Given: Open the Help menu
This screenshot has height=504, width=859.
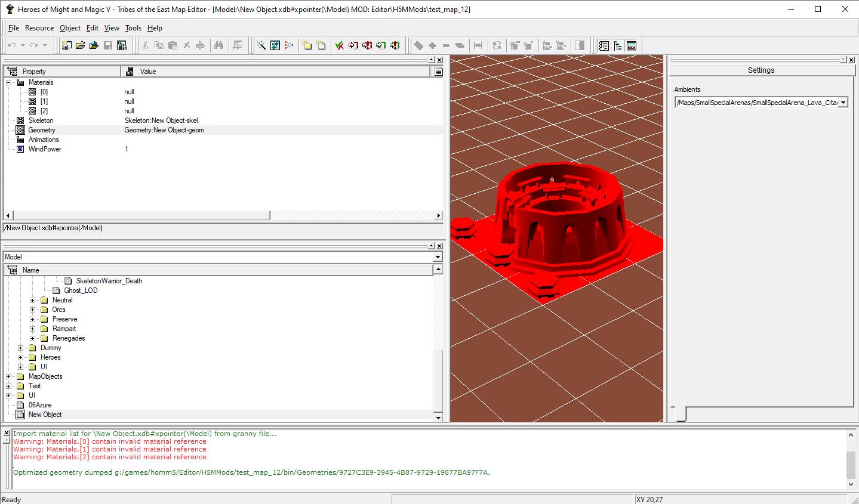Looking at the screenshot, I should point(155,28).
